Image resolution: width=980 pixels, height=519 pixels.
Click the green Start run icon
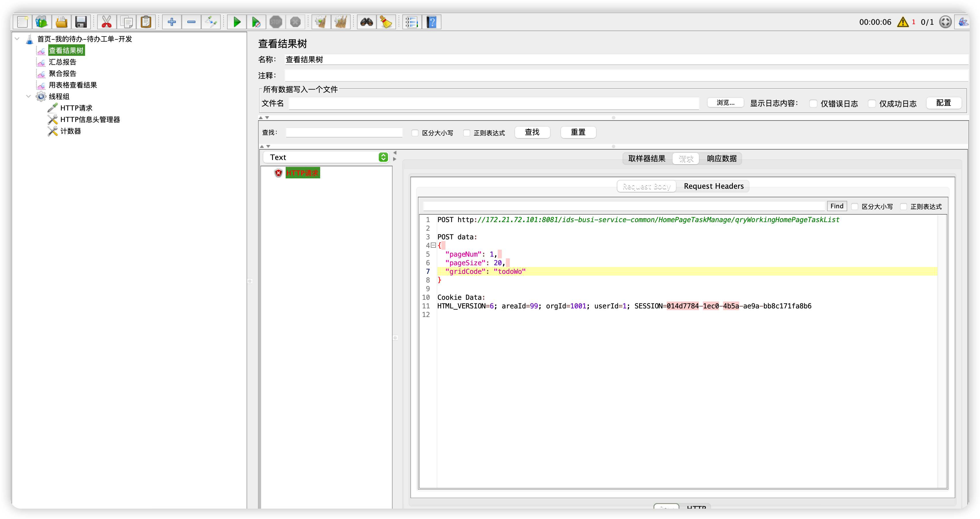237,22
